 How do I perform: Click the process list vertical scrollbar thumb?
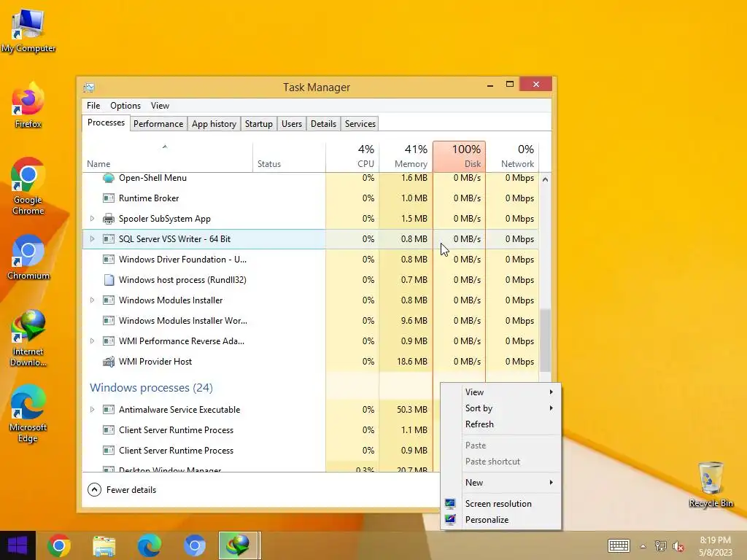pos(545,341)
